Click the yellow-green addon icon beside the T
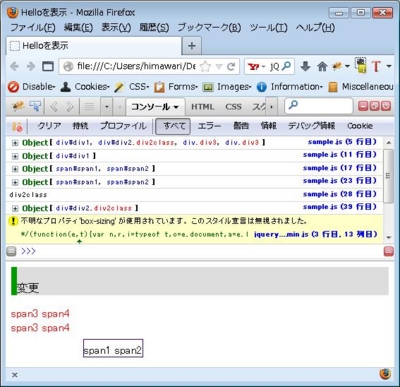The image size is (400, 387). tap(360, 66)
